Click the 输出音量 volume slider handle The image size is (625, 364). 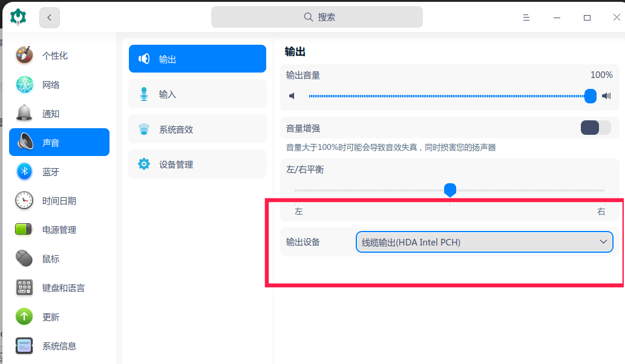click(591, 96)
